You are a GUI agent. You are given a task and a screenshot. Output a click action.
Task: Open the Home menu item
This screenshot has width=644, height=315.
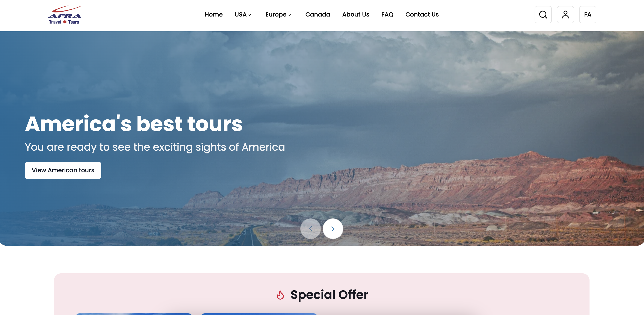[213, 15]
